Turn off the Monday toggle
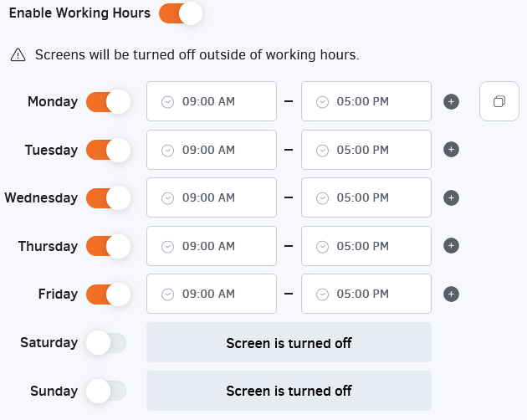The height and width of the screenshot is (420, 527). tap(109, 102)
